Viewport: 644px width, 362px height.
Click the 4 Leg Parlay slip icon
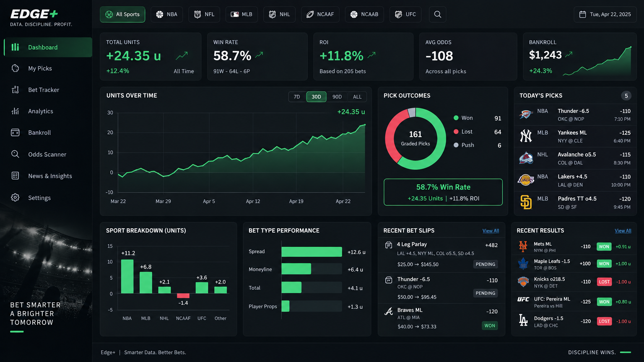click(x=389, y=245)
